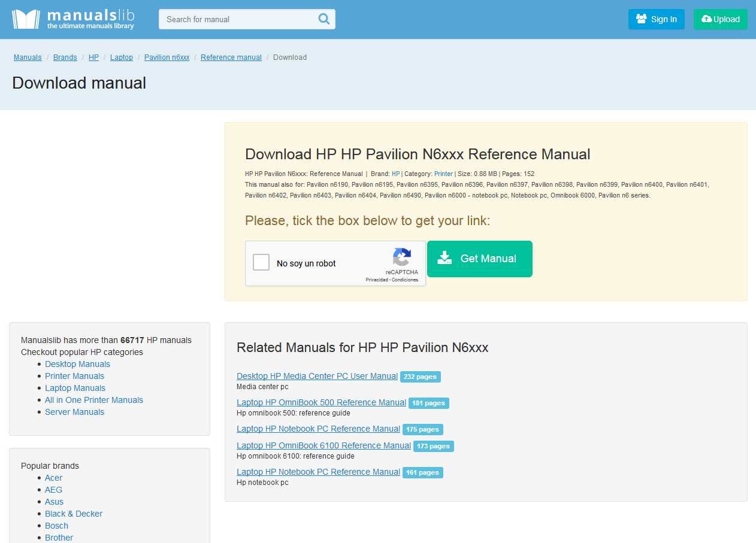756x543 pixels.
Task: Open the Pavilion n6xxx breadcrumb link
Action: [167, 57]
